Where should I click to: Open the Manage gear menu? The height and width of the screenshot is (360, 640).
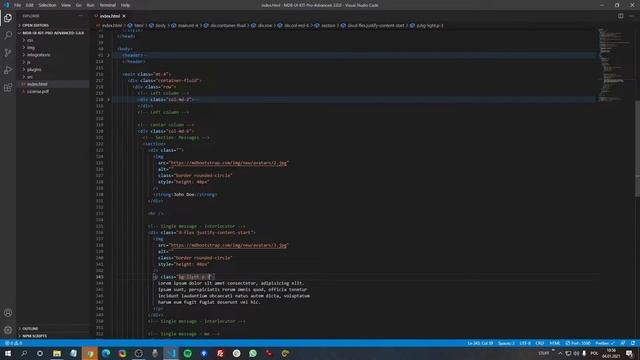pos(8,330)
